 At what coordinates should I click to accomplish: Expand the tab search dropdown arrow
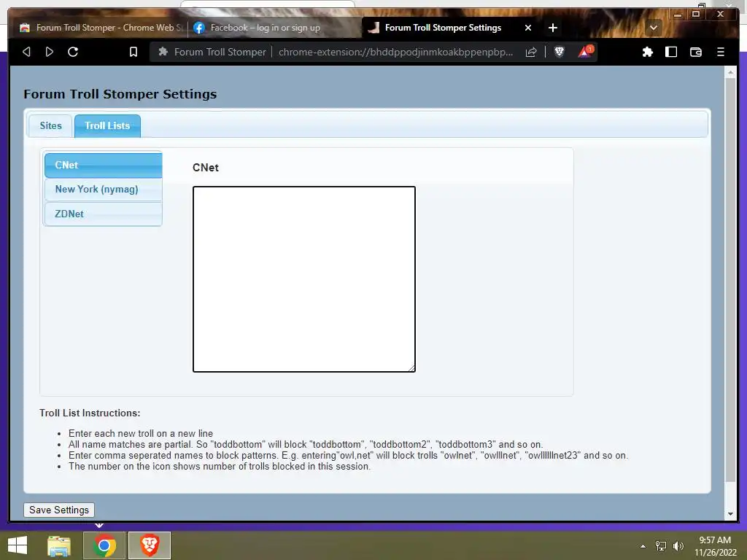coord(654,28)
